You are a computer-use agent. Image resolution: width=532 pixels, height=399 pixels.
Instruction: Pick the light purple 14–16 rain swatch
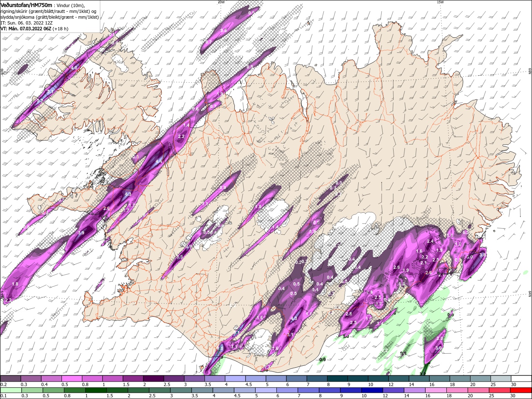415,390
